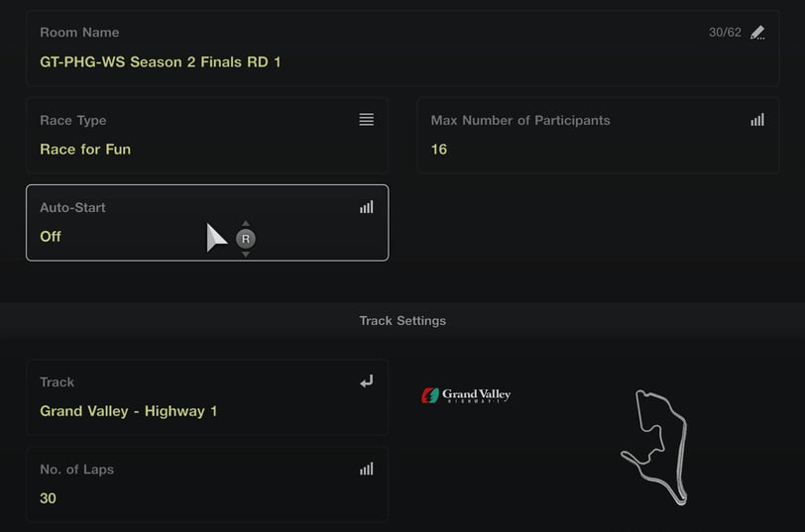Open the Race for Fun race type dropdown

(207, 136)
